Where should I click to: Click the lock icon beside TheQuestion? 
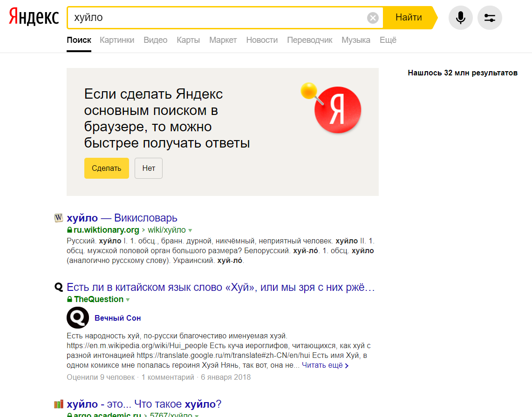(69, 299)
